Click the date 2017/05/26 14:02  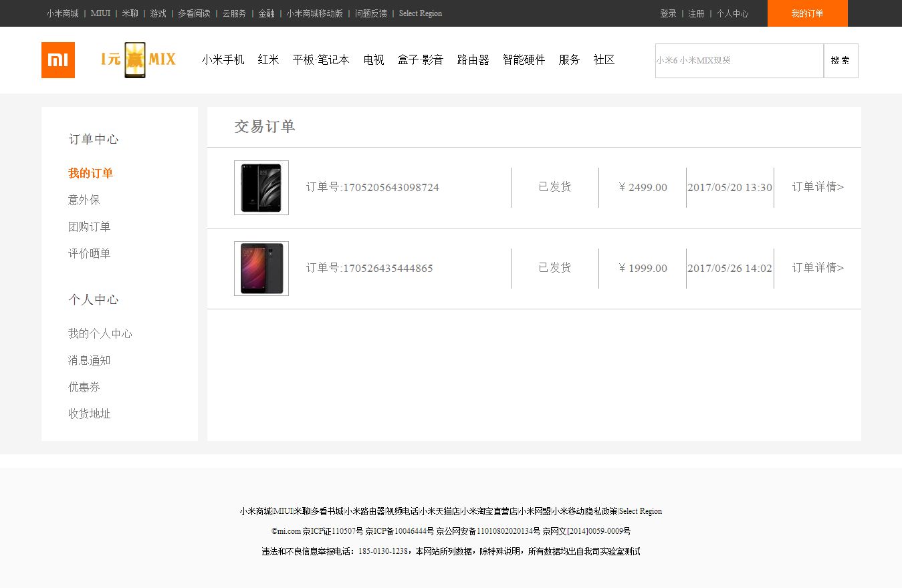[730, 269]
